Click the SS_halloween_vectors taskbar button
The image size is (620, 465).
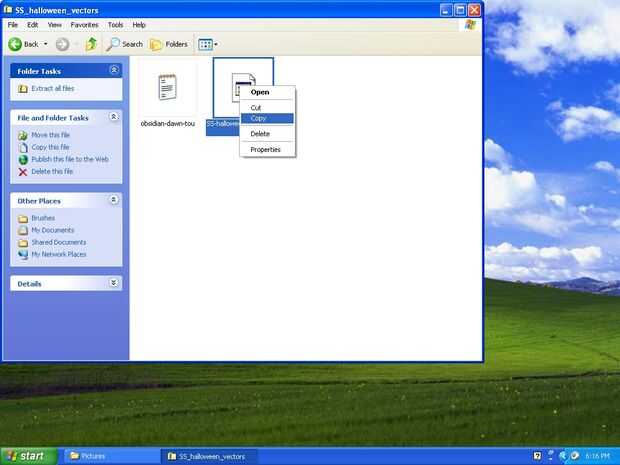pyautogui.click(x=210, y=457)
